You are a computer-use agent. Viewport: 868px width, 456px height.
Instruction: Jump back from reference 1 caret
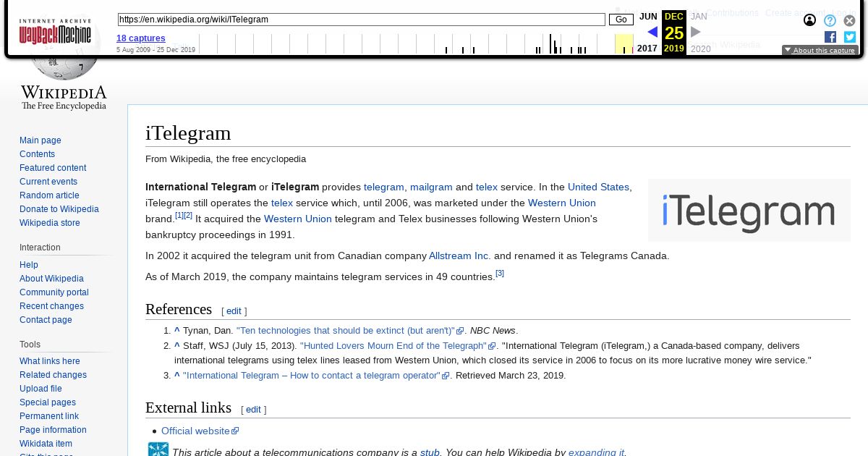coord(177,331)
